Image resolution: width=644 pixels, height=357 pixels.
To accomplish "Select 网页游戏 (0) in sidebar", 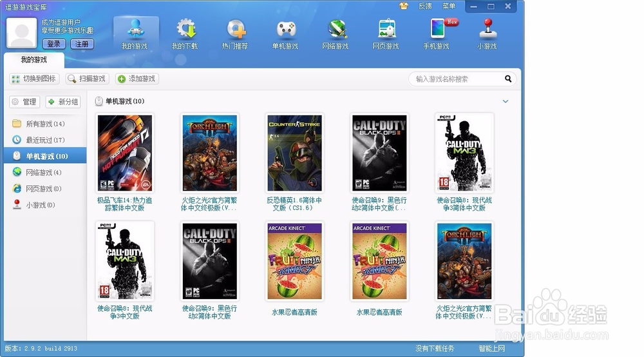I will point(45,189).
